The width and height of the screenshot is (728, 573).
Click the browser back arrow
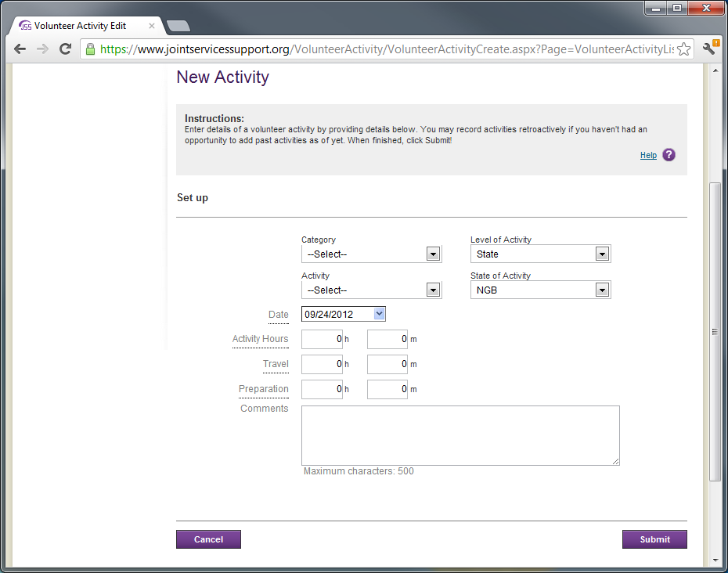point(20,49)
